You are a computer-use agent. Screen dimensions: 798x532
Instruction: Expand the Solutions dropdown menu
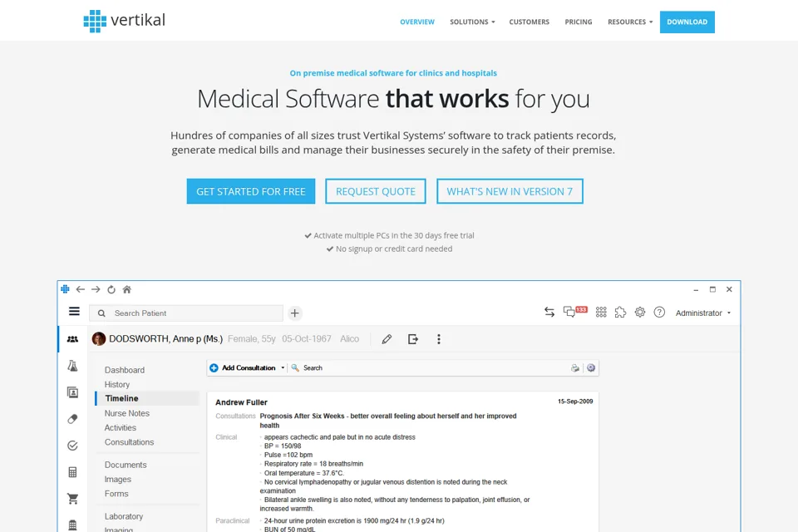pos(472,22)
